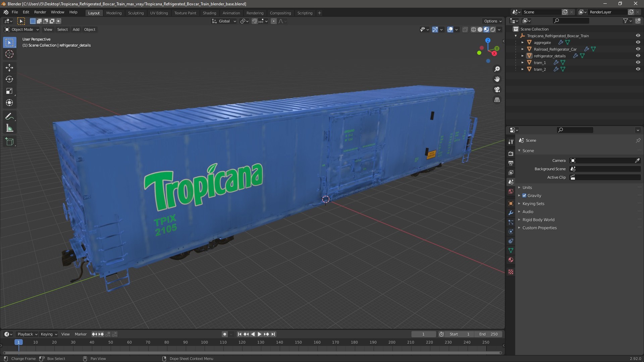Toggle the Gravity checkbox
The width and height of the screenshot is (644, 362).
524,196
